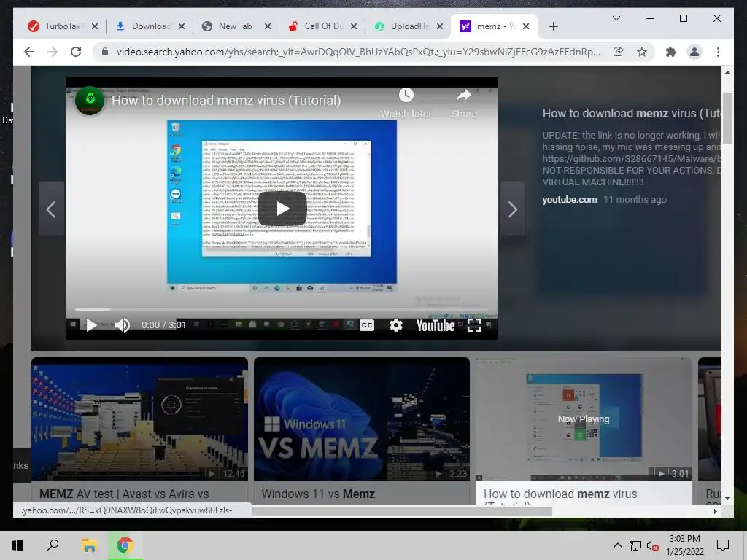The image size is (747, 560).
Task: Open clock showing 3:03 PM
Action: (684, 545)
